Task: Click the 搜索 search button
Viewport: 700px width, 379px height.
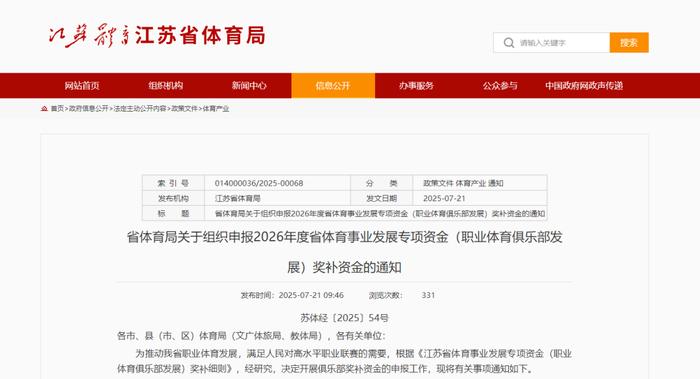Action: point(629,43)
